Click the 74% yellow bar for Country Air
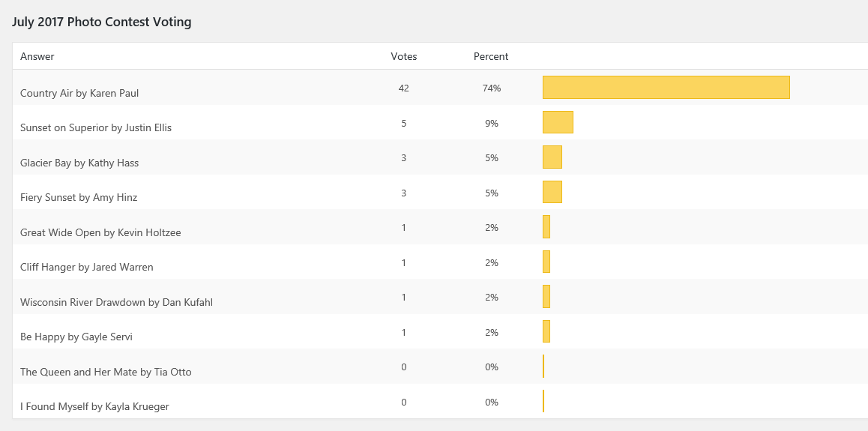The width and height of the screenshot is (868, 431). click(x=666, y=87)
